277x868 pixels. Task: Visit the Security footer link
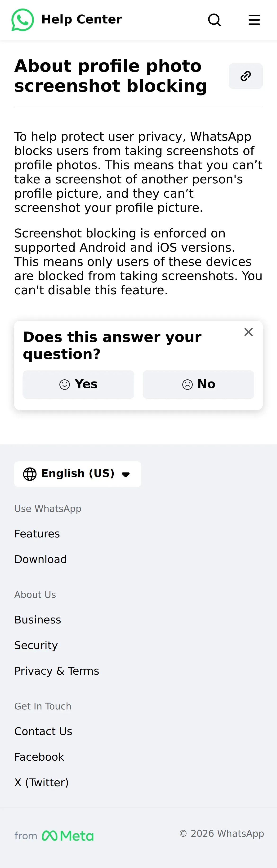coord(36,645)
